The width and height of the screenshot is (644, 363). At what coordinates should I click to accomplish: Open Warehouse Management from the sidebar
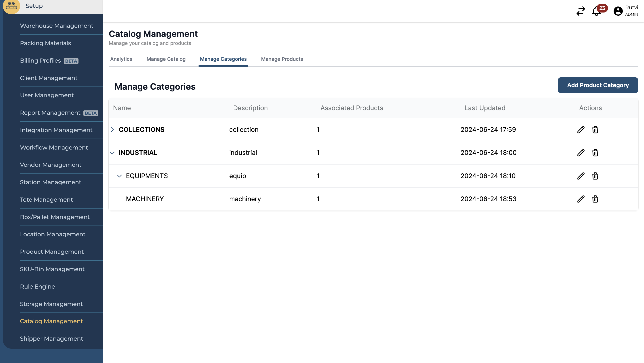57,25
